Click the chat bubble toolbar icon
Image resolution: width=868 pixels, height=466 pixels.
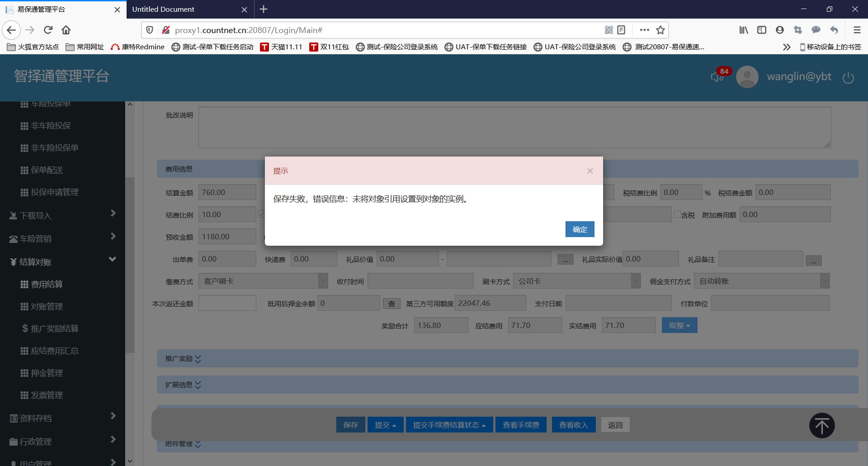coord(816,30)
